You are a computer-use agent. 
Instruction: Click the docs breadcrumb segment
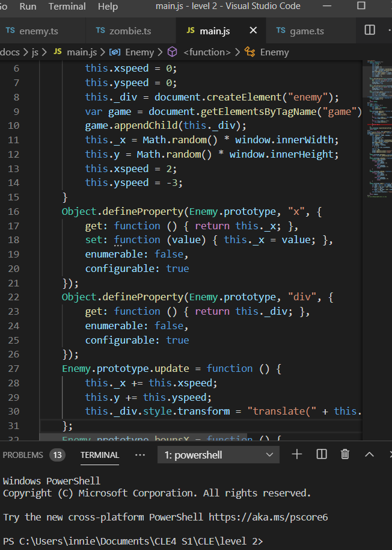point(10,52)
